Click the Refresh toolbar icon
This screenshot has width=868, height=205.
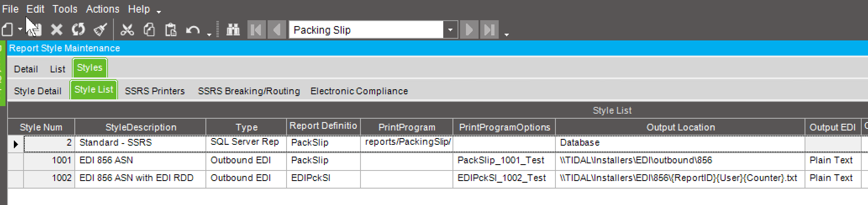click(78, 30)
